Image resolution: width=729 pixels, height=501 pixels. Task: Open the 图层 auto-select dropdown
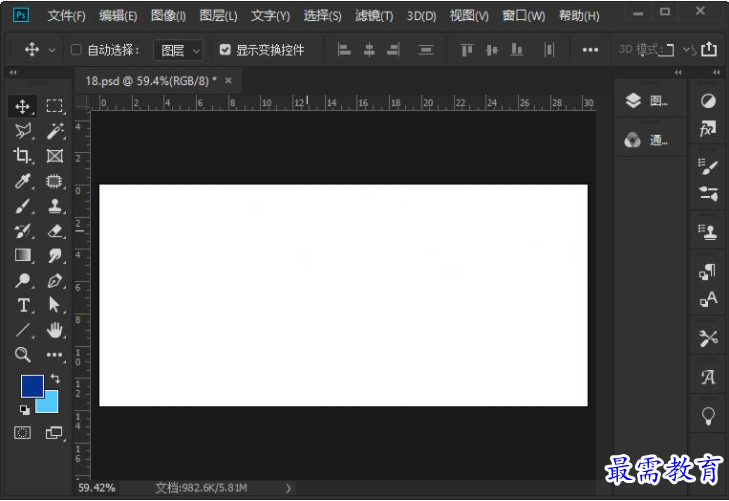click(x=179, y=50)
